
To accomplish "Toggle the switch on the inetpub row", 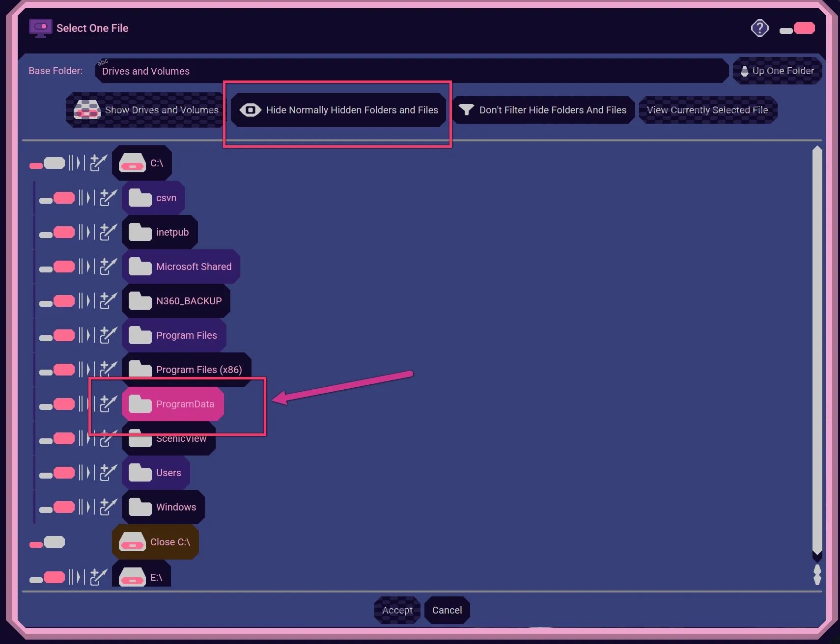I will pos(57,233).
